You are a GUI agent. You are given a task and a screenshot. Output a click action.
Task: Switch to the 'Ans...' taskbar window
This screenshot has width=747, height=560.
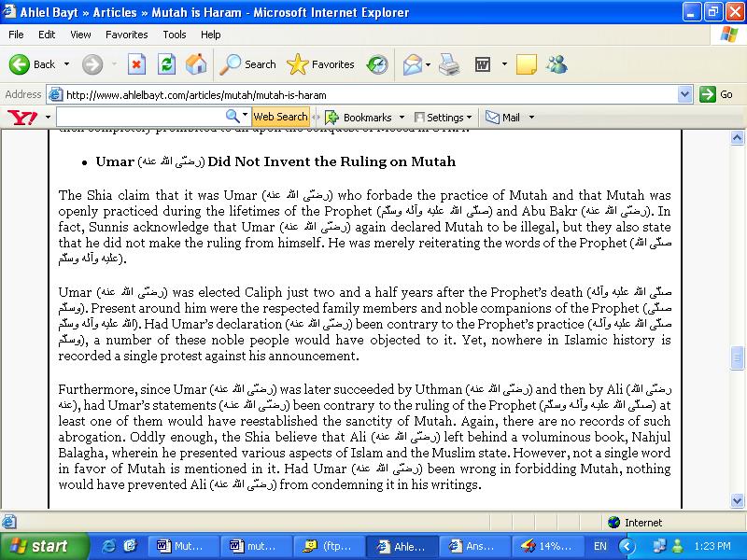pyautogui.click(x=473, y=546)
